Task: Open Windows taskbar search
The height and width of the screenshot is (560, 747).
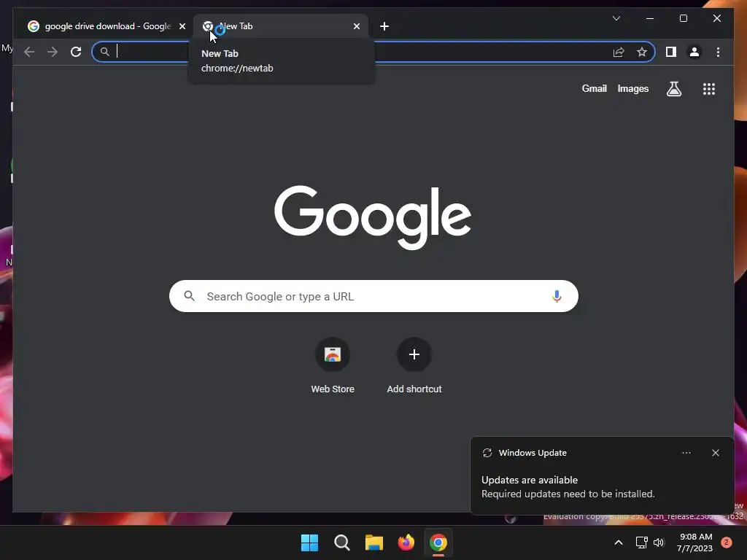Action: [341, 542]
